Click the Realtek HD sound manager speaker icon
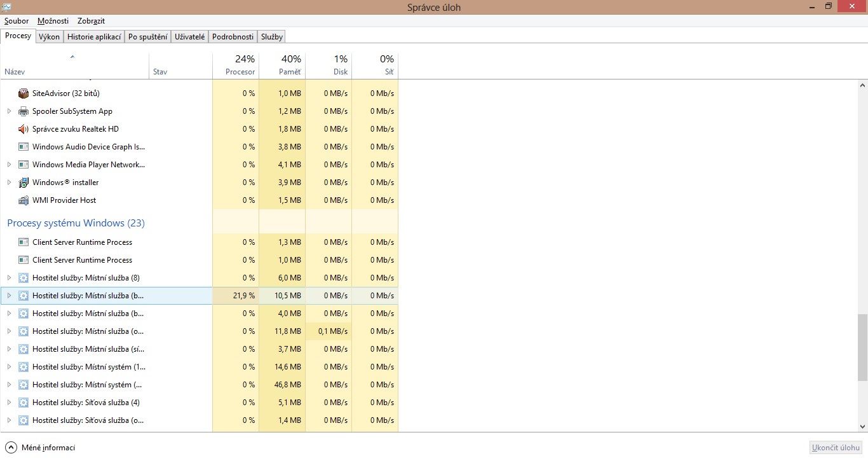 24,129
